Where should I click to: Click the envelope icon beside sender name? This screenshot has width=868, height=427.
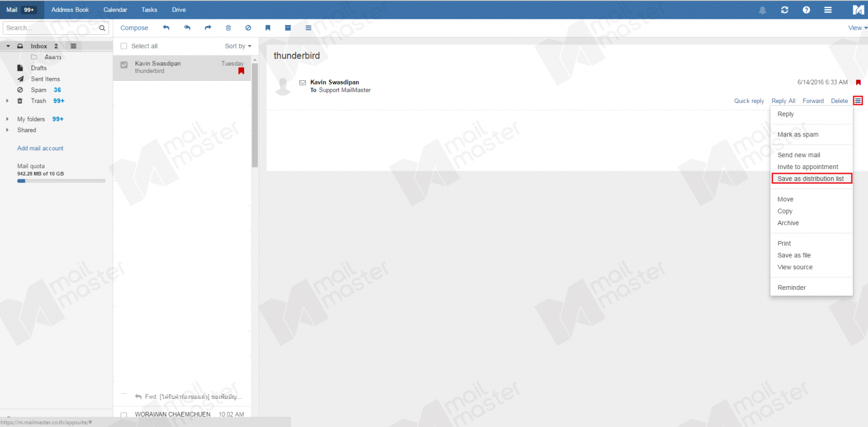click(x=303, y=82)
